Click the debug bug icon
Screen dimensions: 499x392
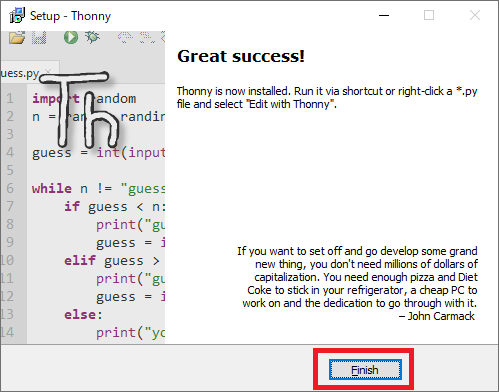pos(92,37)
